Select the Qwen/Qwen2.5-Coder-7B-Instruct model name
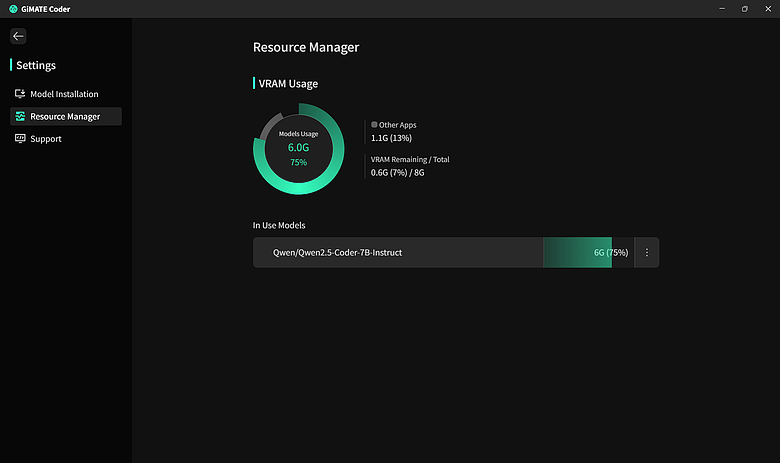This screenshot has height=463, width=780. [x=337, y=253]
